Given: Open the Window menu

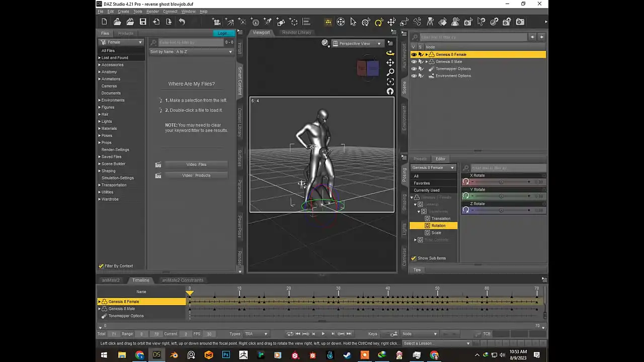Looking at the screenshot, I should (x=189, y=11).
